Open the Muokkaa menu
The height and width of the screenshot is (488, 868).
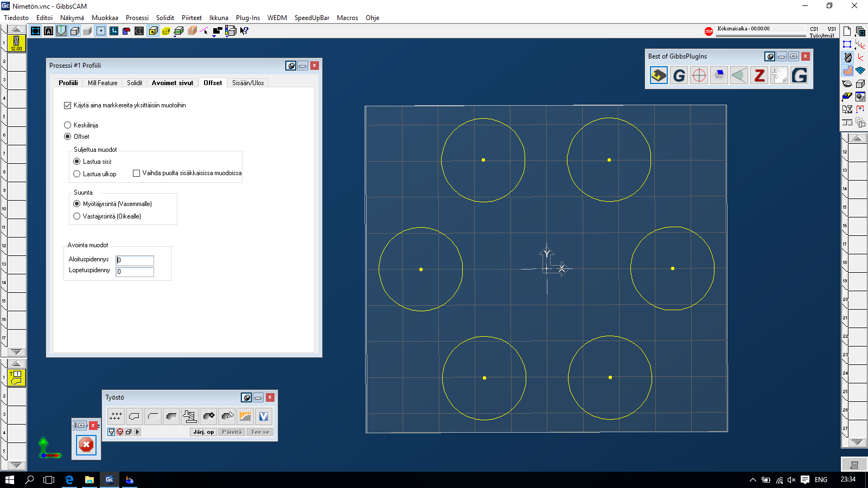pyautogui.click(x=105, y=18)
